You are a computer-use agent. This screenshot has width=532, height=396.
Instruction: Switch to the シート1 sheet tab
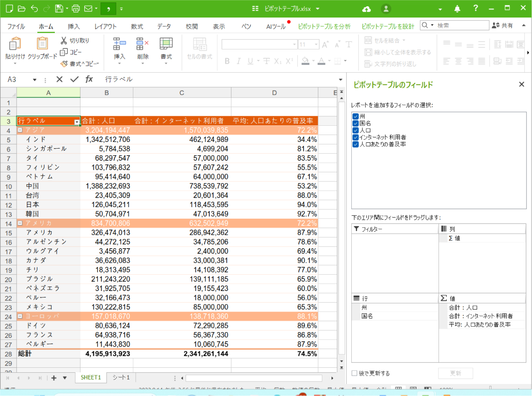121,377
